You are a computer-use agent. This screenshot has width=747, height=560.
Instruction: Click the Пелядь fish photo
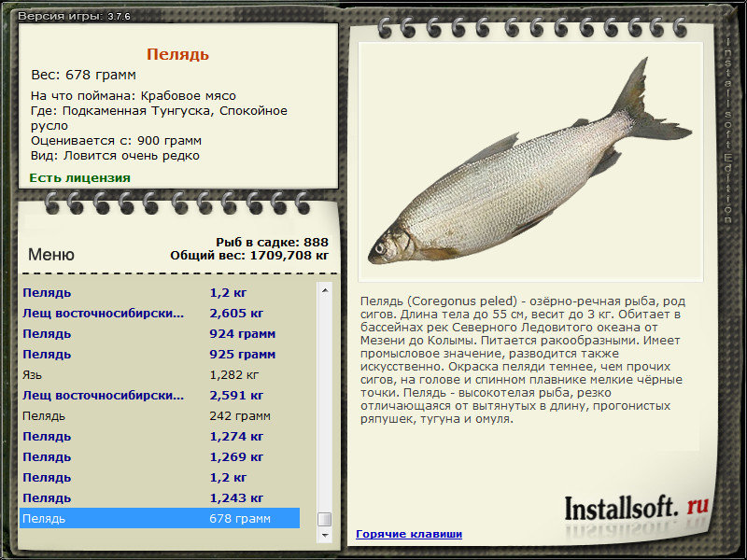[530, 161]
